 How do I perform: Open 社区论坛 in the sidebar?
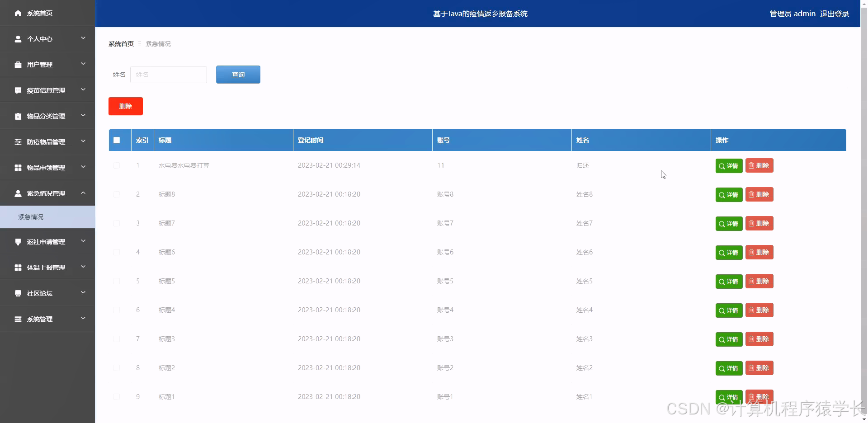click(47, 293)
